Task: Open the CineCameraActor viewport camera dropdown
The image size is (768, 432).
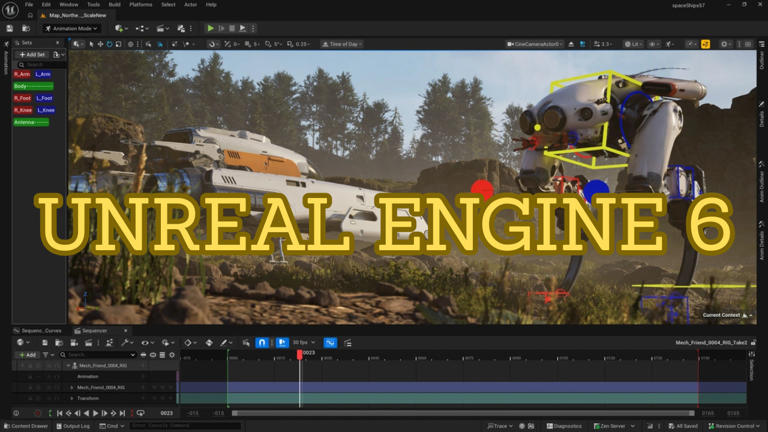Action: click(535, 44)
